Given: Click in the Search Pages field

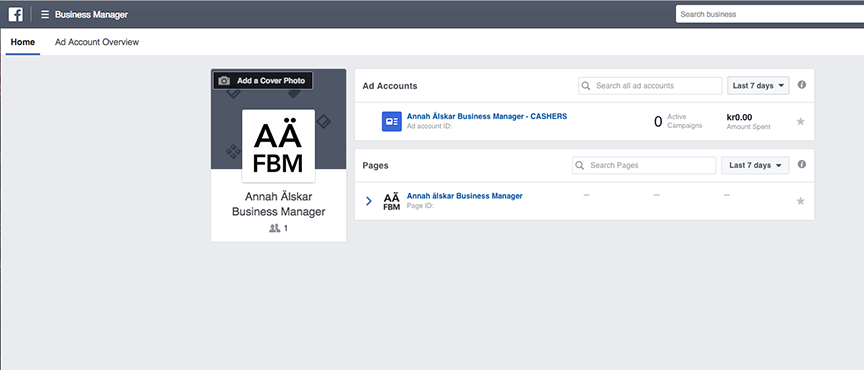Looking at the screenshot, I should tap(644, 165).
